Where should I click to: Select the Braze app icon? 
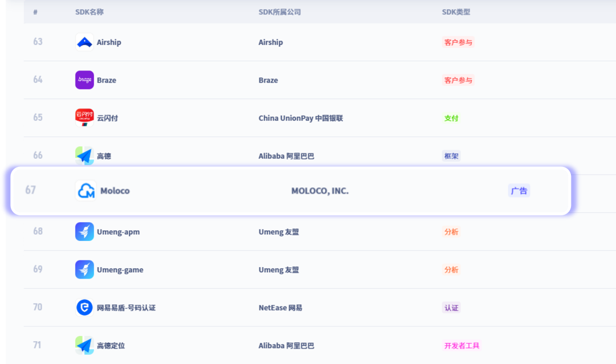(84, 80)
